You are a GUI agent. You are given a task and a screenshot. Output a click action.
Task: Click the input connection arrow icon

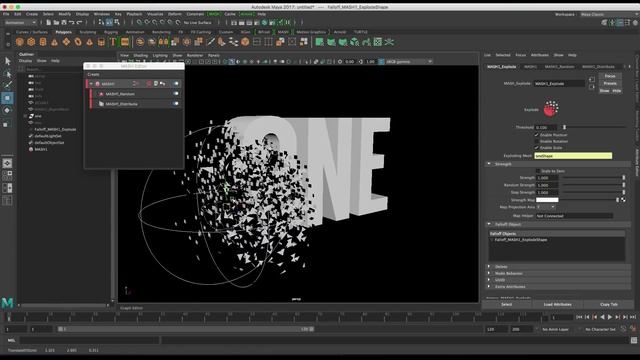(592, 80)
